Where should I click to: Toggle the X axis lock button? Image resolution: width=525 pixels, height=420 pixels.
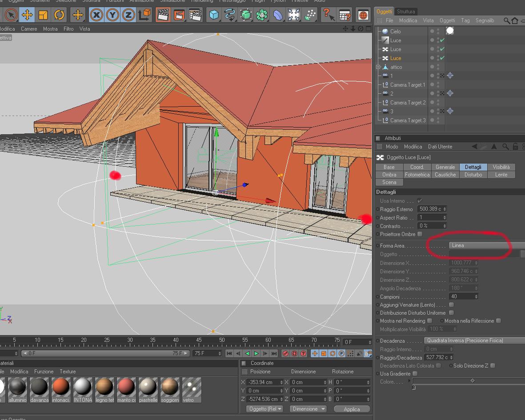pyautogui.click(x=96, y=15)
